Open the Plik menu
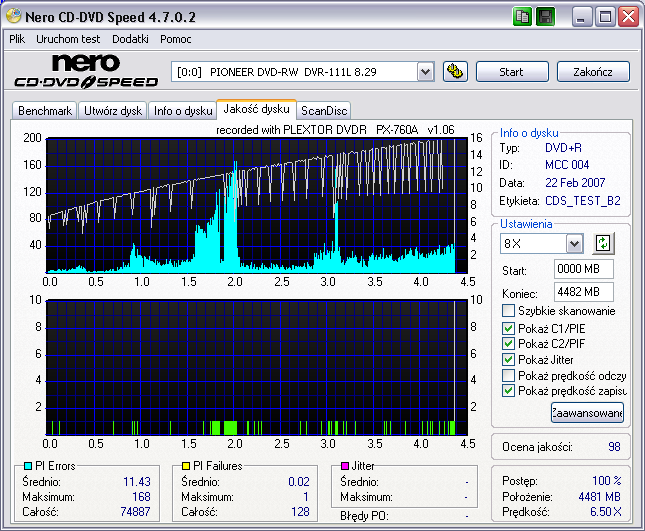The image size is (645, 531). [x=17, y=39]
